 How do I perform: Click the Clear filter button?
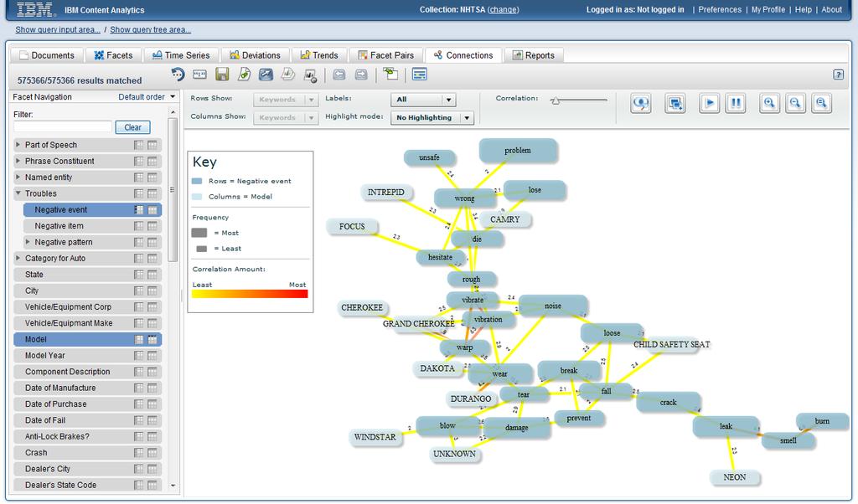tap(133, 127)
